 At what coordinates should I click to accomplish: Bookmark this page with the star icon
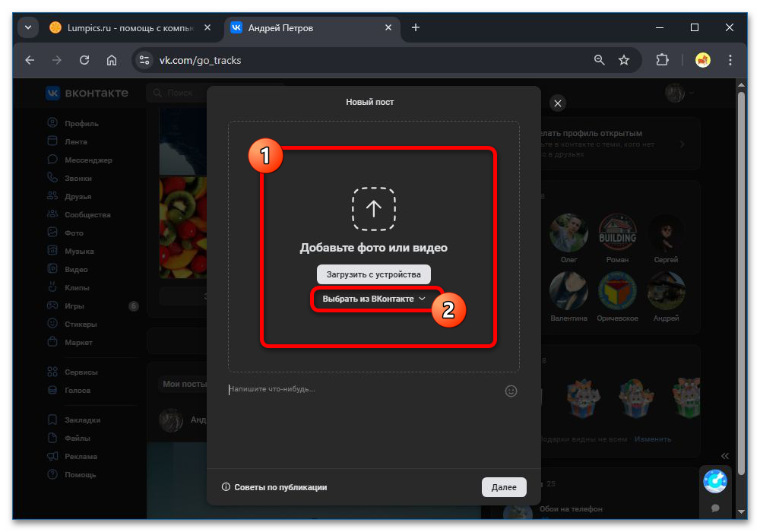coord(624,60)
